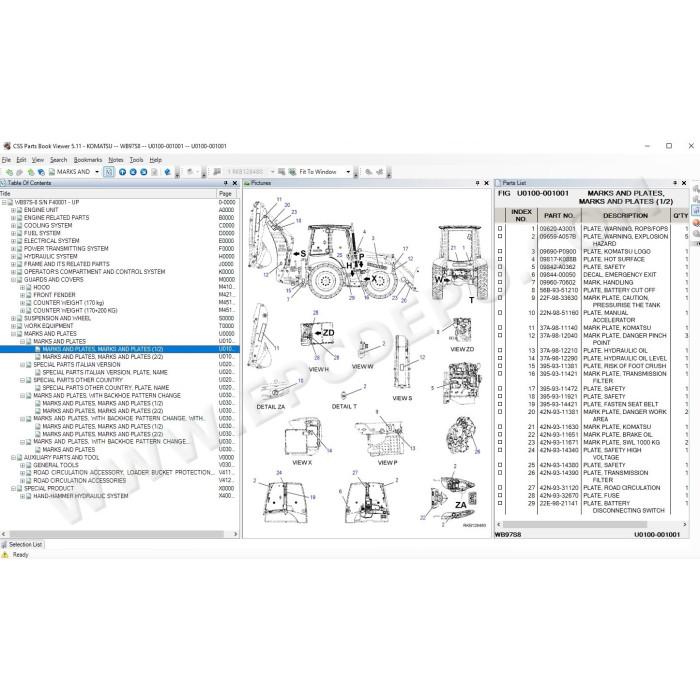Open the Search menu
Viewport: 700px width, 700px height.
[58, 160]
